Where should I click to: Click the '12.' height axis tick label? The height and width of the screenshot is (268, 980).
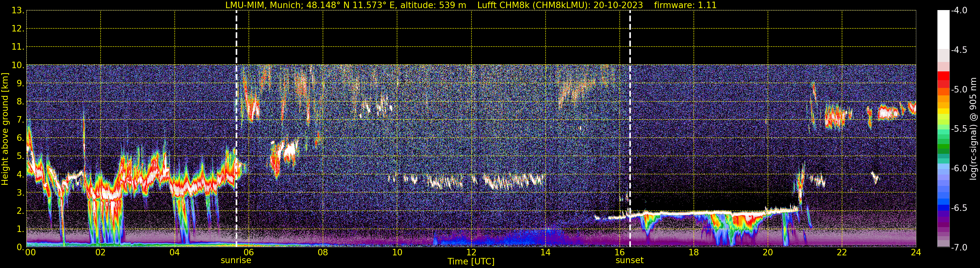point(18,29)
